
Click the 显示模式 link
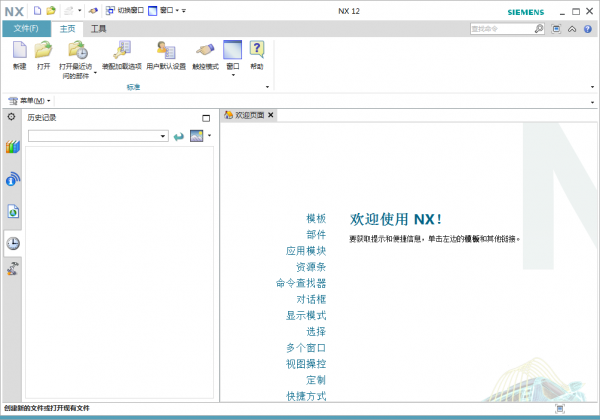306,316
